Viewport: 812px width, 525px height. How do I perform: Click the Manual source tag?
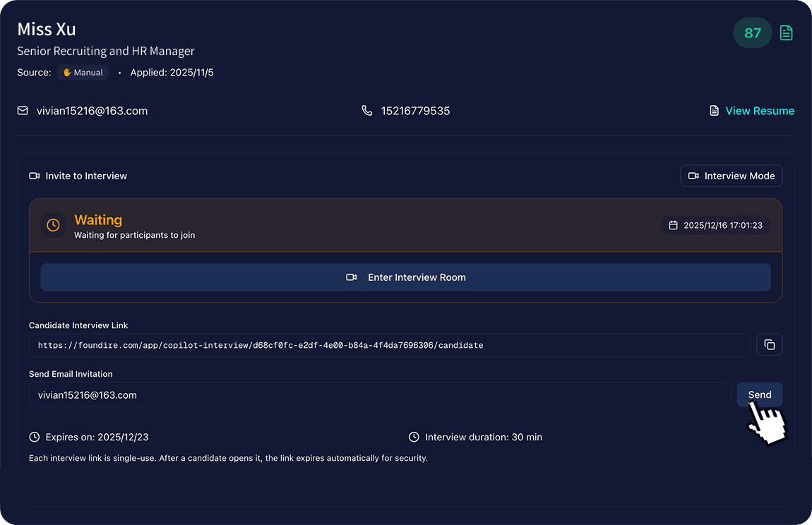[83, 73]
